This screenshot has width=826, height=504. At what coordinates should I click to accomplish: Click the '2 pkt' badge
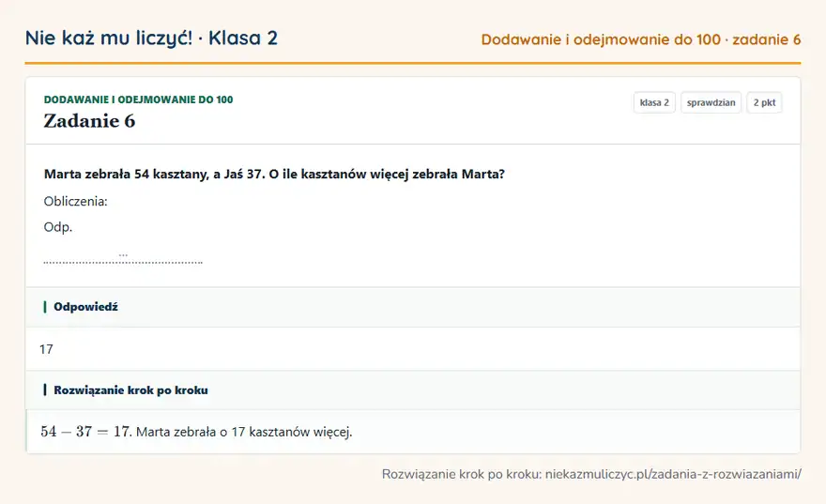click(x=764, y=102)
